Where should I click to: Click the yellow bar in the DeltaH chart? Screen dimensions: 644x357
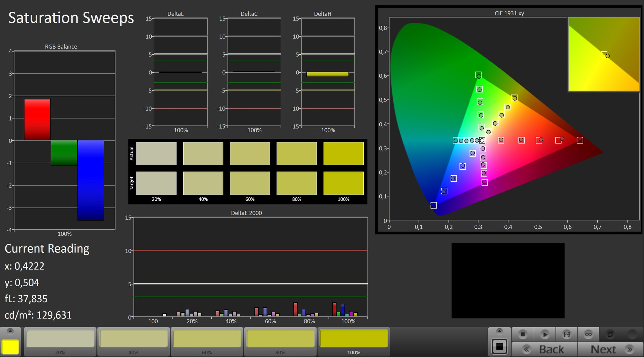click(x=327, y=74)
